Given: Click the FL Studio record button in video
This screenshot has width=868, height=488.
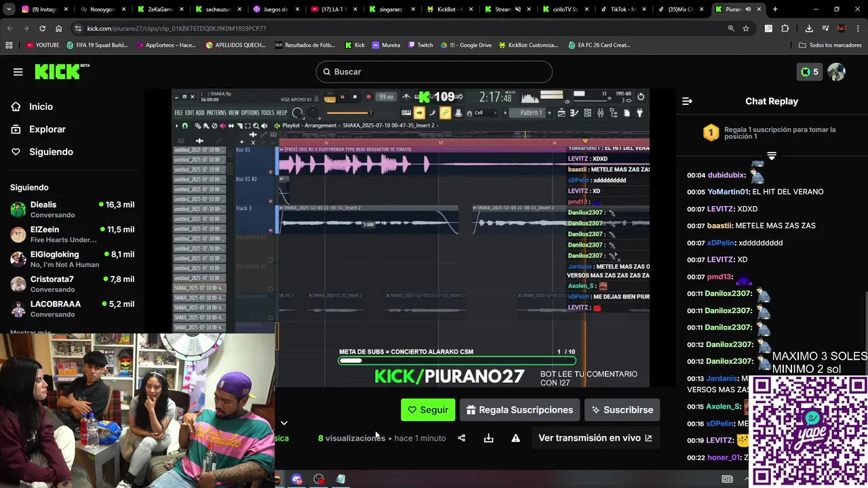Looking at the screenshot, I should coord(368,97).
